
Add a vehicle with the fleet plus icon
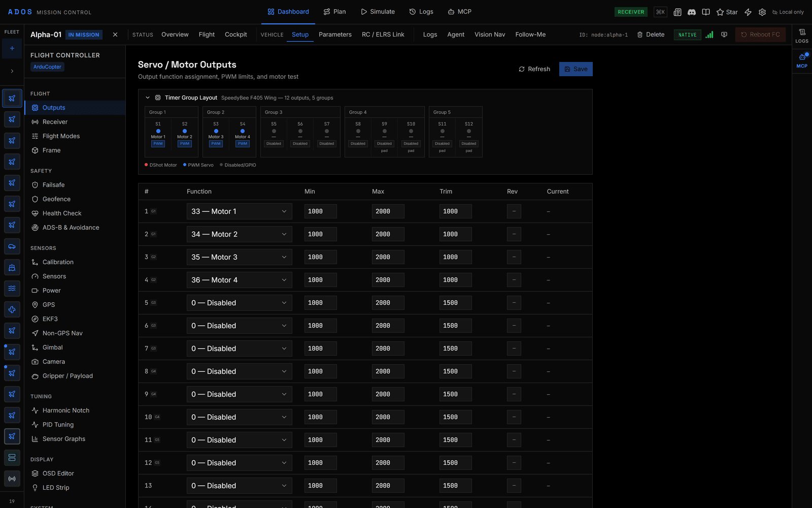point(12,48)
